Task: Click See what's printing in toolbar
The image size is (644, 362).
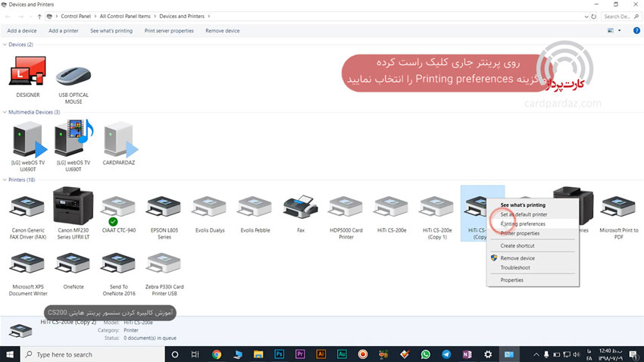Action: [111, 31]
